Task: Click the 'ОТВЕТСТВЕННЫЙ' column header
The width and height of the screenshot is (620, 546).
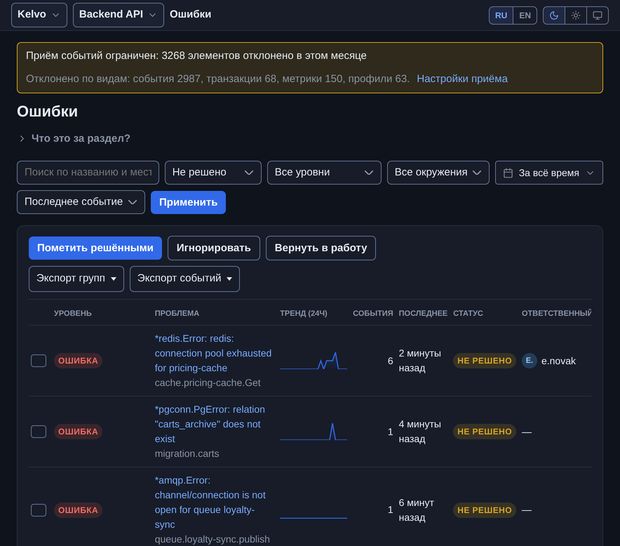Action: coord(556,313)
